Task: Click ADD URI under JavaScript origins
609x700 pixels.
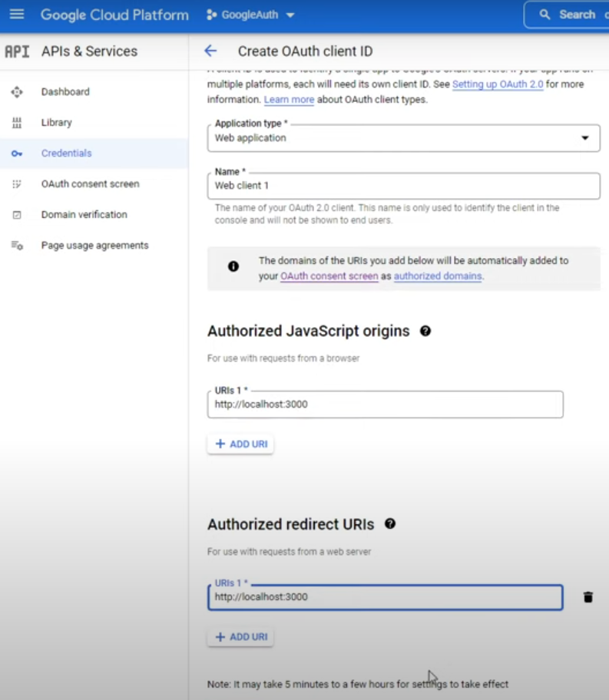Action: coord(240,444)
